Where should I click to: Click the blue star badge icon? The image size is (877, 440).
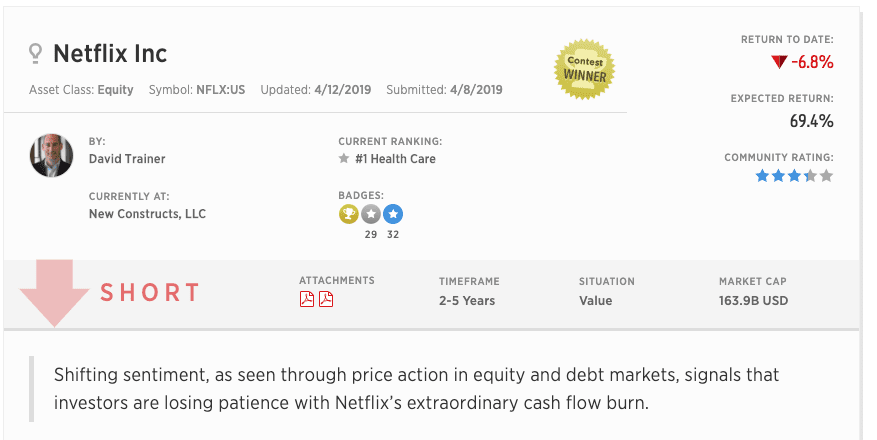coord(393,214)
